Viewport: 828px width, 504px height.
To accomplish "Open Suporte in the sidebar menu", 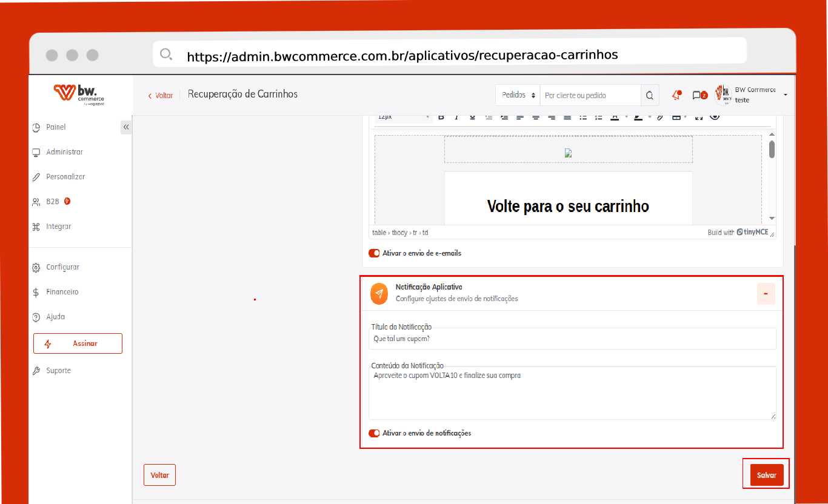I will pos(59,371).
